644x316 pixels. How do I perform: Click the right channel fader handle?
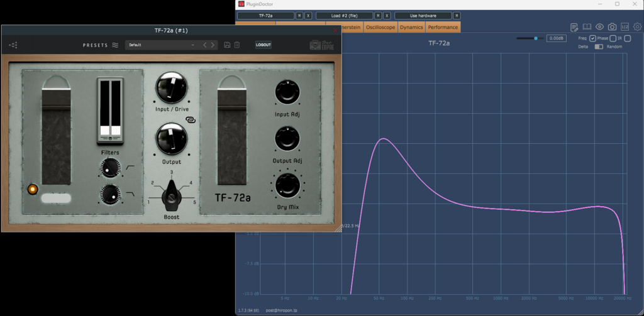point(232,100)
